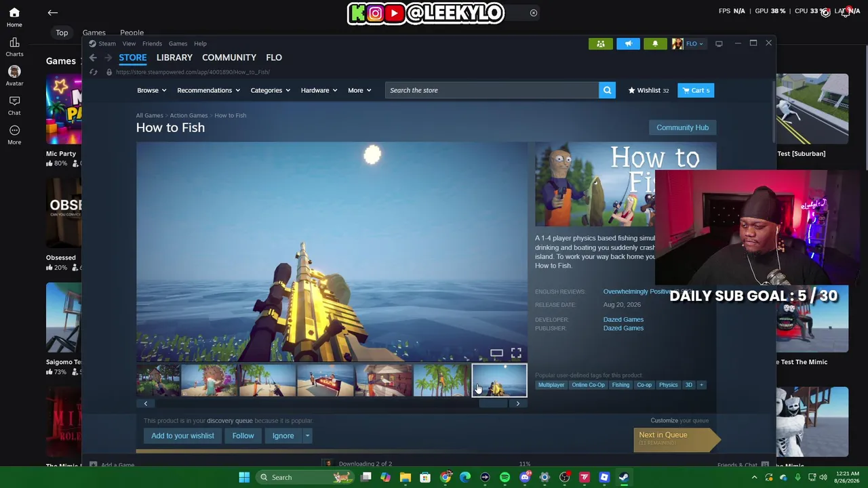
Task: Open More in the left sidebar
Action: (14, 135)
